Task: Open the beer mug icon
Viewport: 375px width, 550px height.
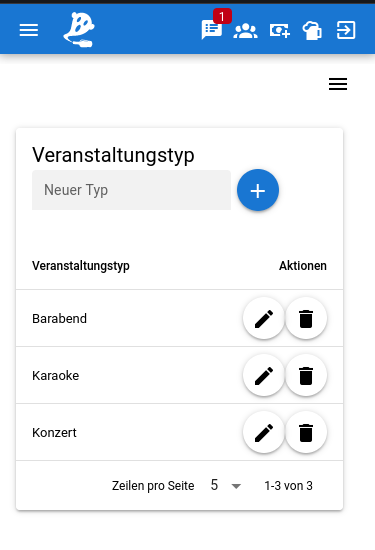Action: pos(312,31)
